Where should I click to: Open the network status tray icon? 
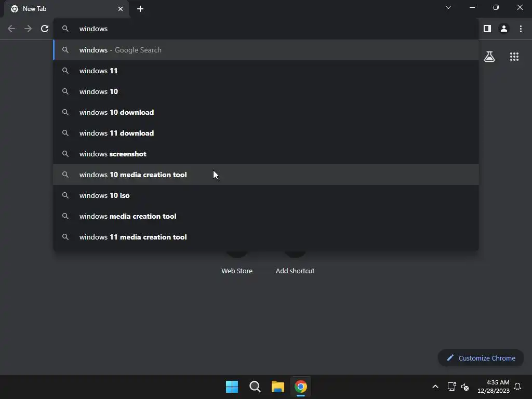coord(451,387)
